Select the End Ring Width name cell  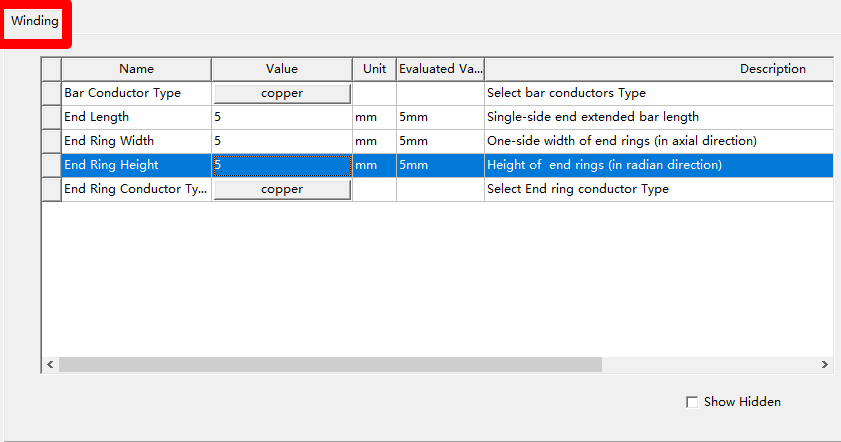[x=136, y=141]
